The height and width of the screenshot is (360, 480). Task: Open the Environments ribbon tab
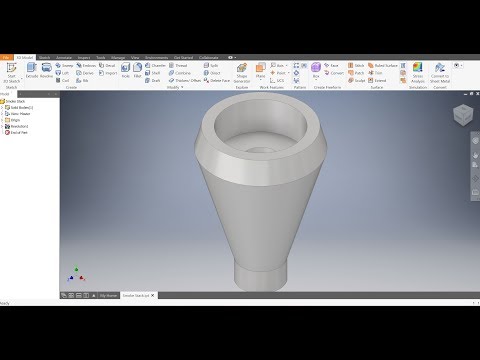coord(156,57)
